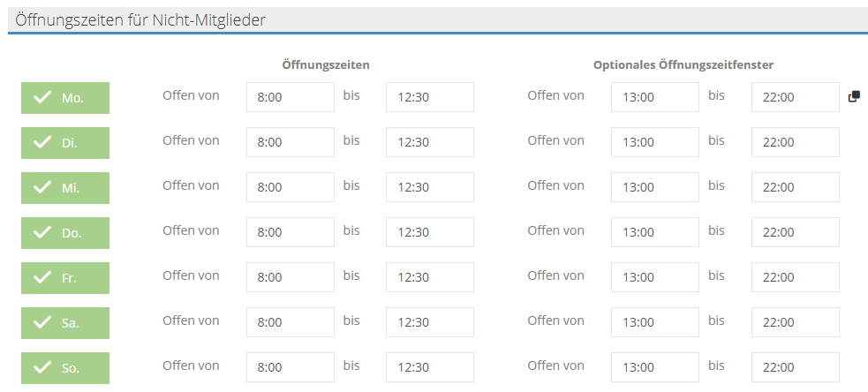Viewport: 868px width, 392px height.
Task: Click Monday's opening time 8:00 field
Action: click(x=290, y=97)
